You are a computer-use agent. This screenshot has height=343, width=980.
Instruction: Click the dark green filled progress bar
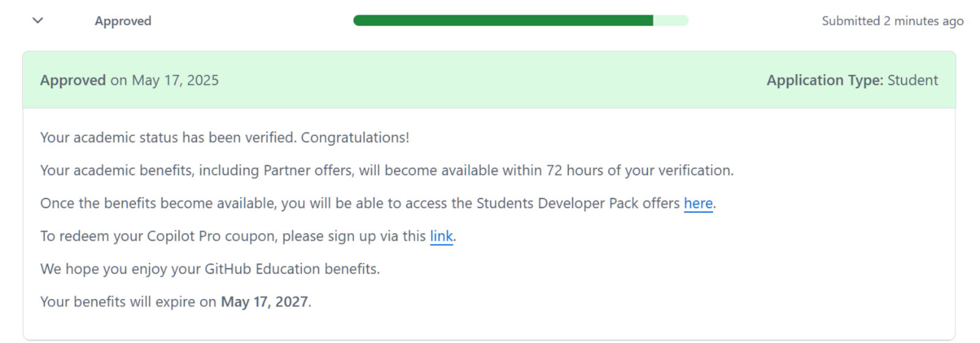pyautogui.click(x=502, y=20)
